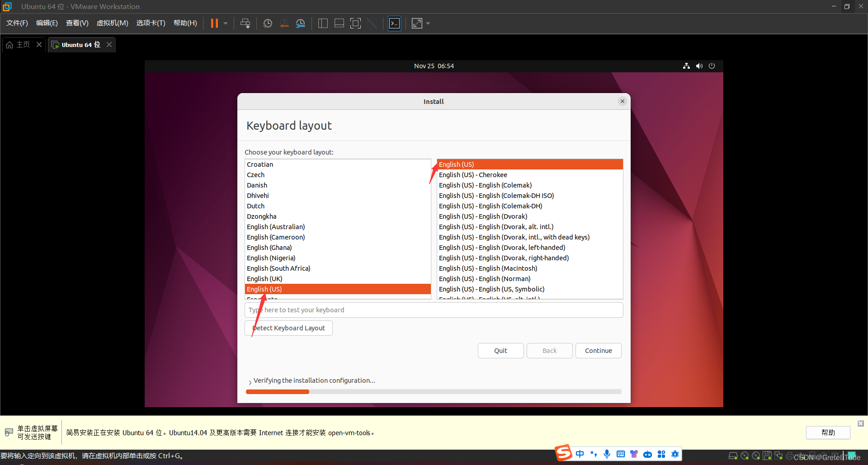Click the Sogou input method logo

point(564,453)
